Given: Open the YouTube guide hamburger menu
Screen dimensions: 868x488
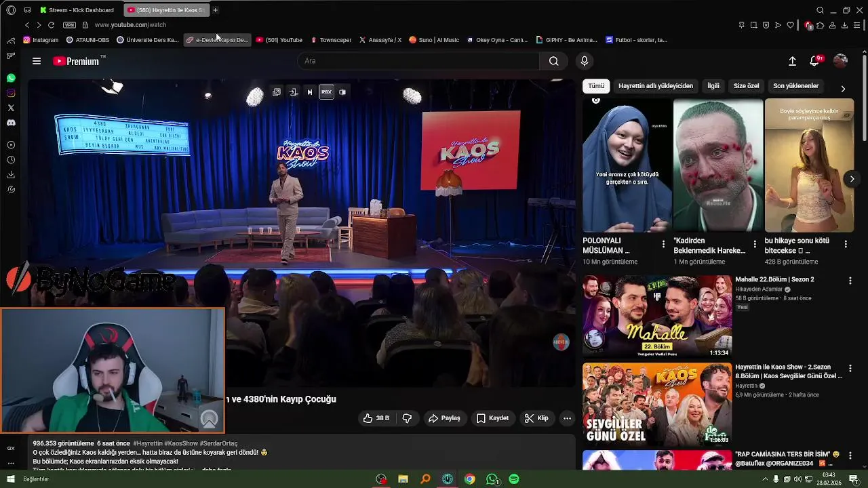Looking at the screenshot, I should (37, 61).
